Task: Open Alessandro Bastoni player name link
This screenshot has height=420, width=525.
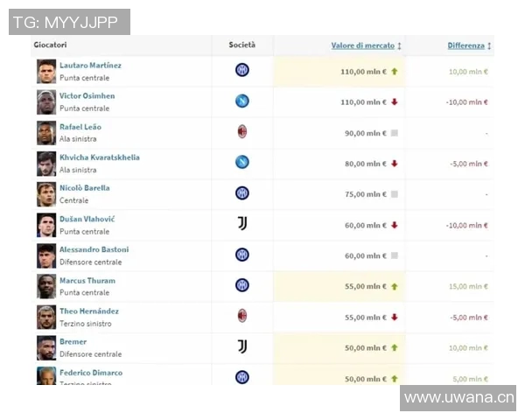Action: click(94, 249)
